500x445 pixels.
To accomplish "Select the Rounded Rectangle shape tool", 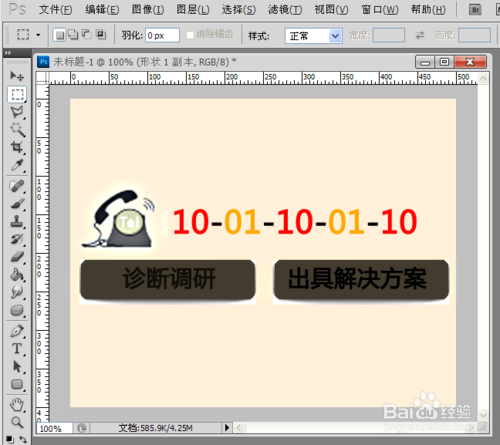I will [x=17, y=384].
